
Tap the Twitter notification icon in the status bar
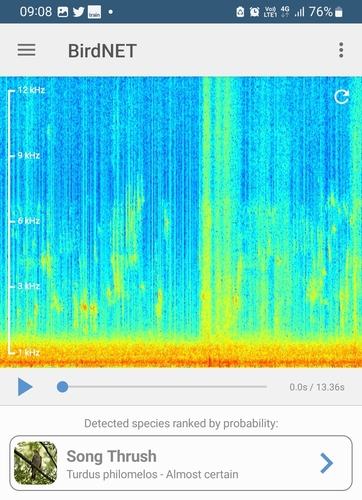coord(79,12)
